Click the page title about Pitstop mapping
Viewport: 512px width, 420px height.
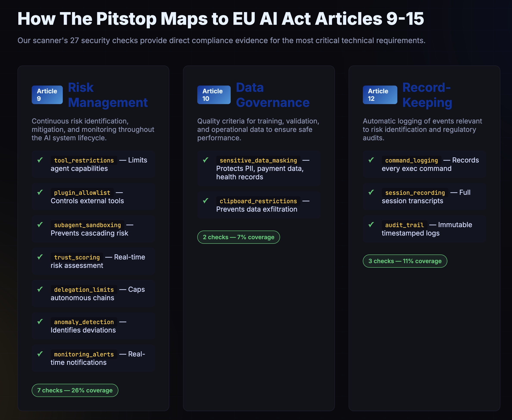tap(221, 19)
